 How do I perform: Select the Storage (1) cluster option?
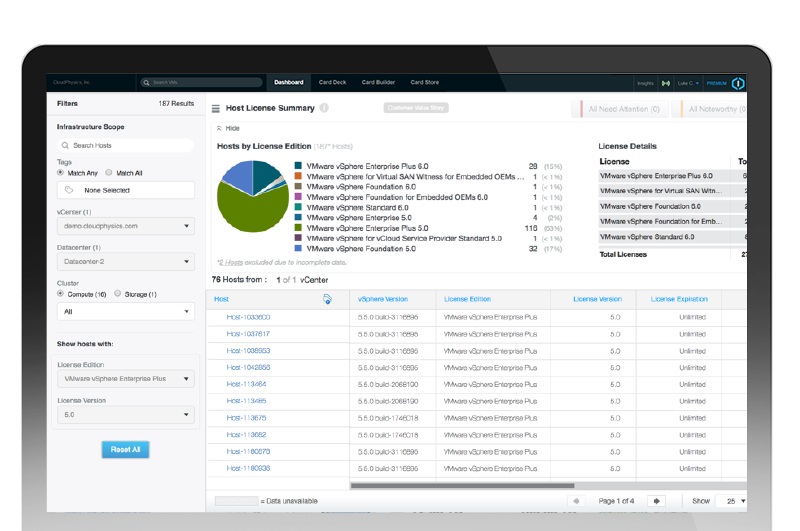coord(118,294)
